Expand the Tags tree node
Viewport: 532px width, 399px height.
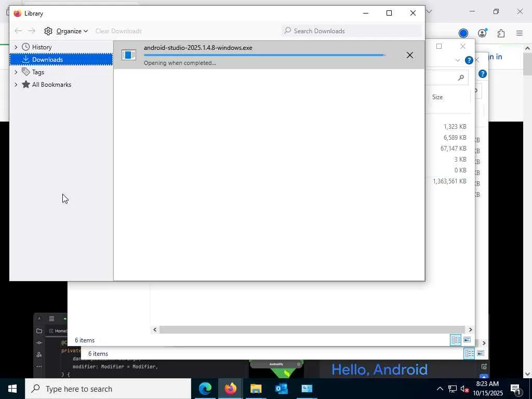[x=16, y=72]
